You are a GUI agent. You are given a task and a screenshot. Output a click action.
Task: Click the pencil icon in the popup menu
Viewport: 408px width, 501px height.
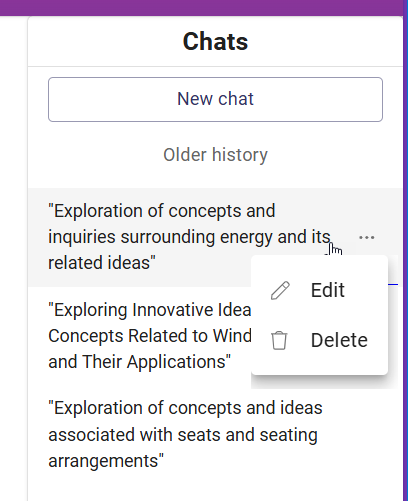[280, 290]
